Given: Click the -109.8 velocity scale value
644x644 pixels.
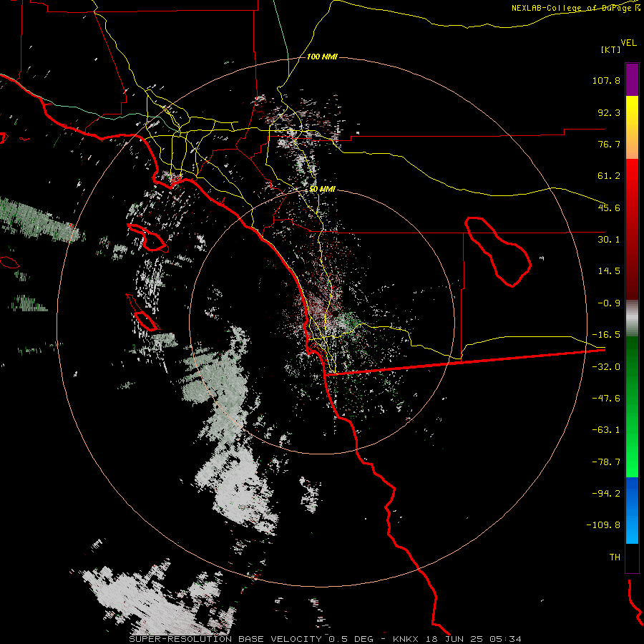Looking at the screenshot, I should pos(603,525).
